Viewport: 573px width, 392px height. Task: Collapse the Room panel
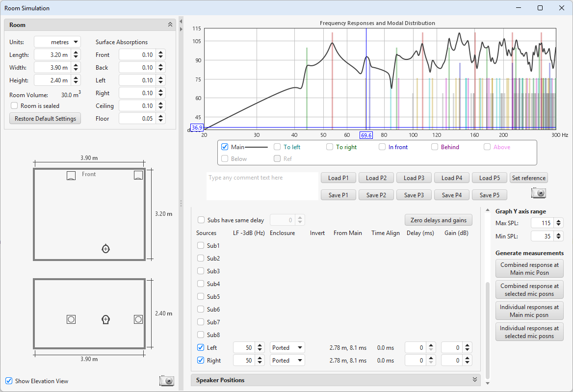tap(170, 25)
